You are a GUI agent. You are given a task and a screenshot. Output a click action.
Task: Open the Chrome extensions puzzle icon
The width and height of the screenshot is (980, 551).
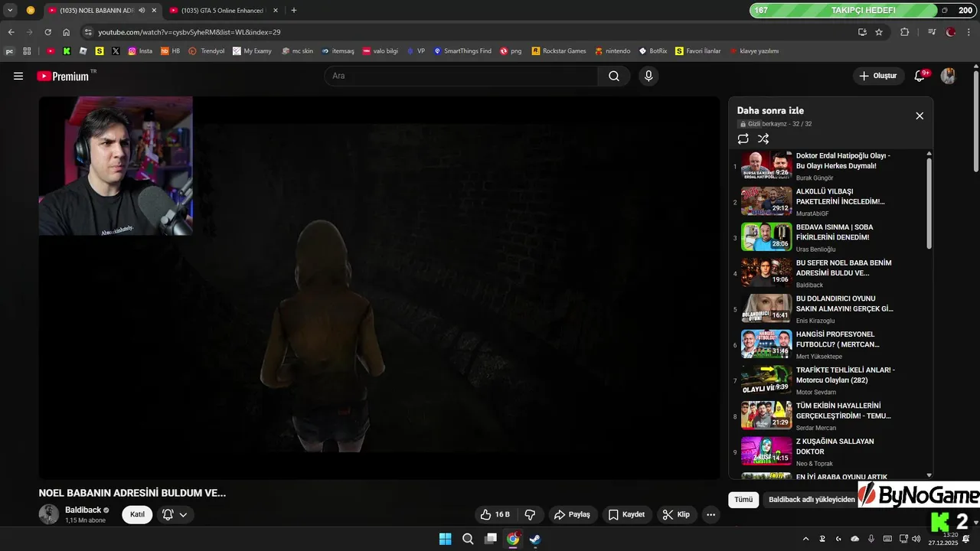click(x=904, y=32)
